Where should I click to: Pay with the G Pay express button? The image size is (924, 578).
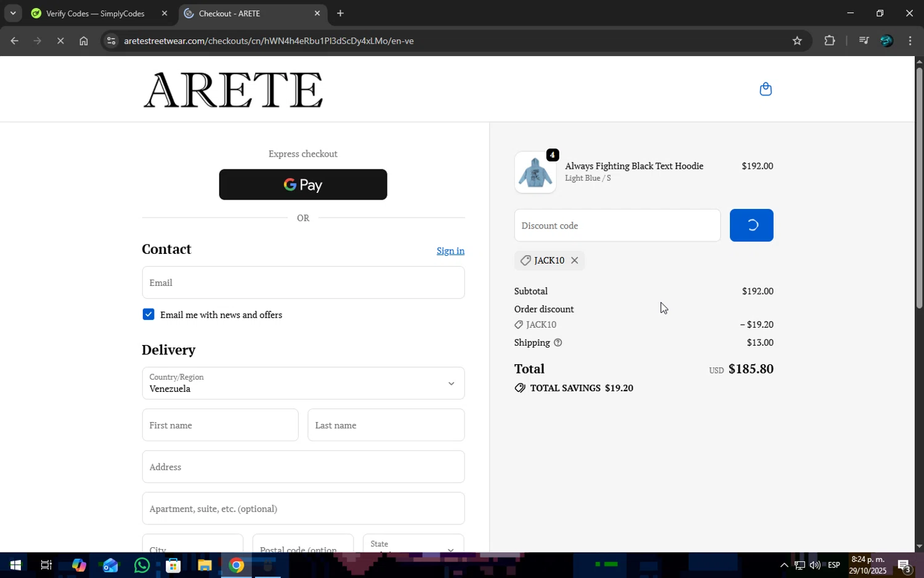coord(303,184)
